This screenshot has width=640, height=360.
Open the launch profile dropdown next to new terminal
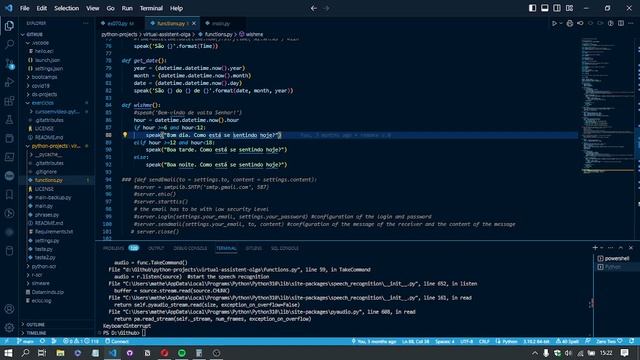[601, 248]
